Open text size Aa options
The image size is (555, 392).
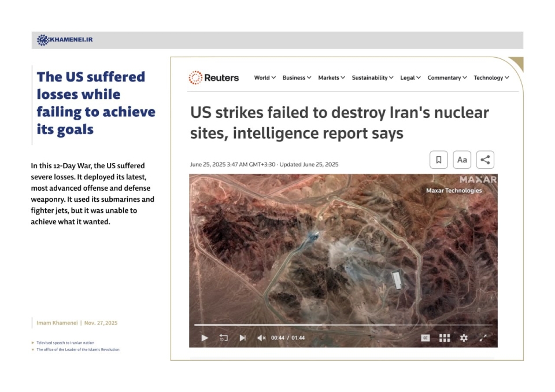click(x=462, y=160)
